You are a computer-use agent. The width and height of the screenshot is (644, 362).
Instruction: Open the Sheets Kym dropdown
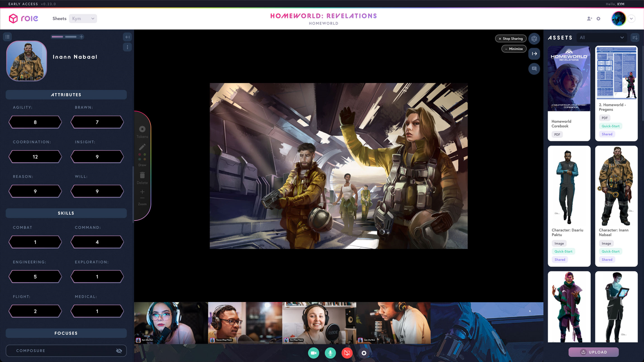(83, 19)
